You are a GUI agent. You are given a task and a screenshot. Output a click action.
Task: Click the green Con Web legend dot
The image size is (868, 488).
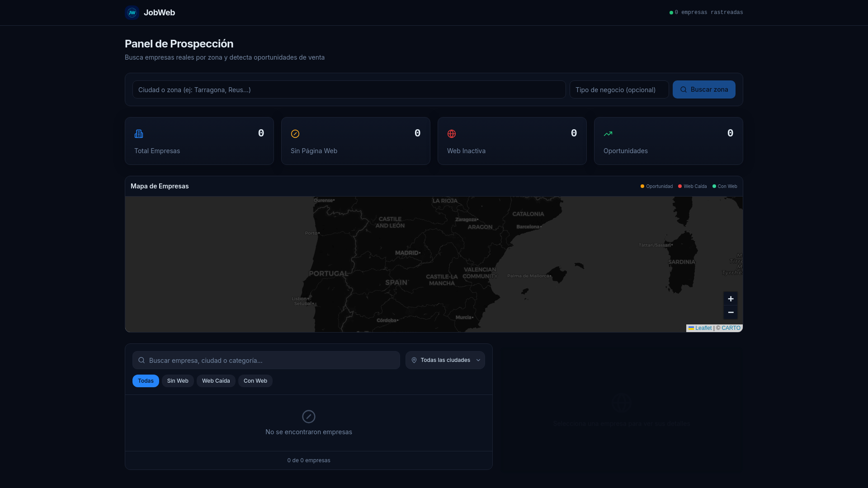coord(714,186)
